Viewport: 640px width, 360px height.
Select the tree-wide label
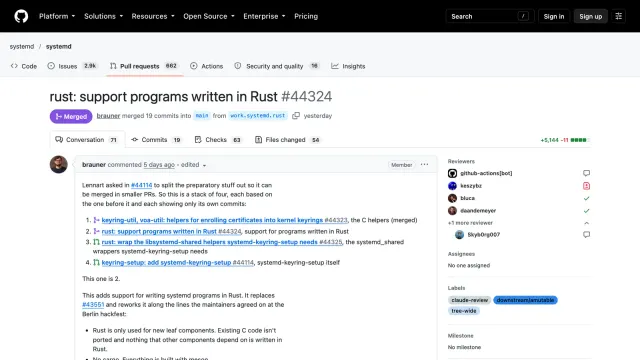tap(464, 311)
